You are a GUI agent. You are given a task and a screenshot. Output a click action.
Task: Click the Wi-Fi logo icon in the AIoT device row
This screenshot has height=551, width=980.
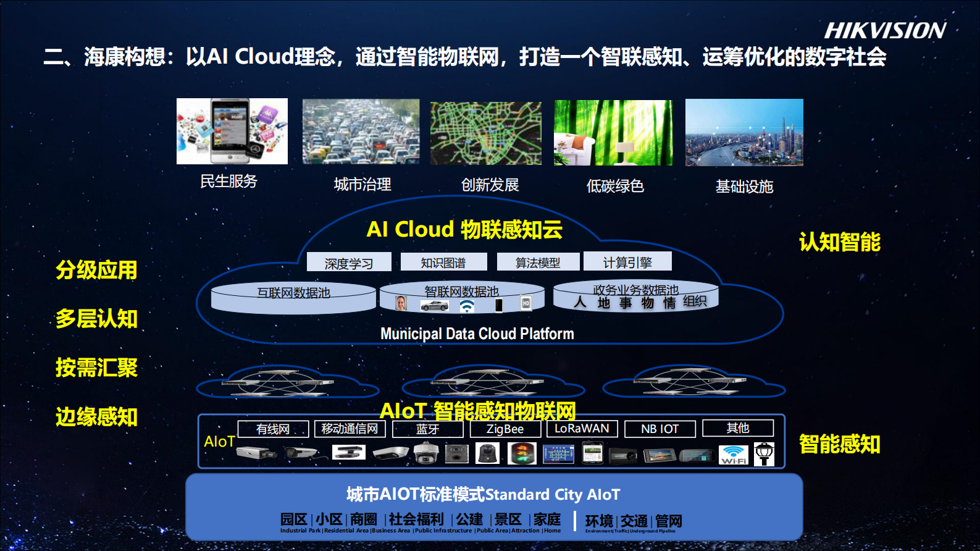[734, 455]
